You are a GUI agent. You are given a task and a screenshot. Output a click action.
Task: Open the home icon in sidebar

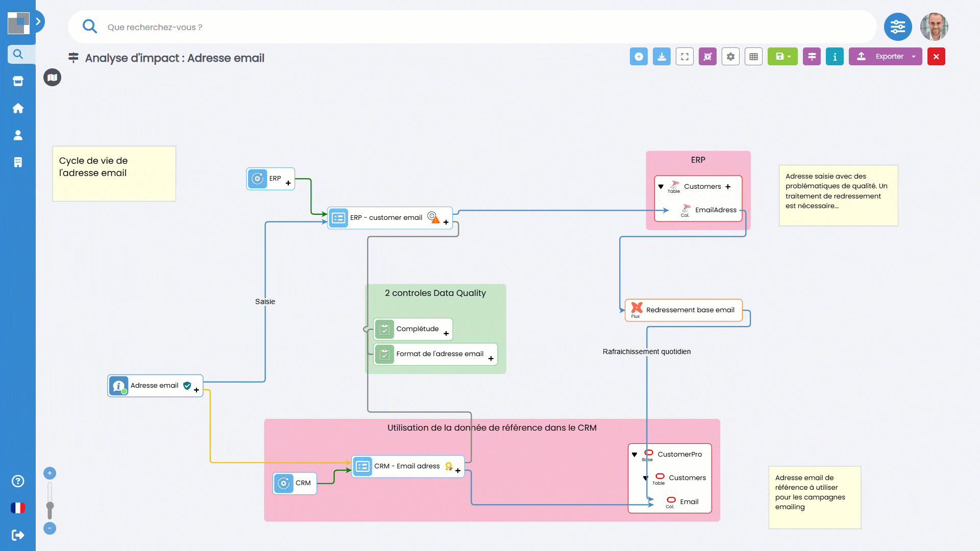pos(18,108)
